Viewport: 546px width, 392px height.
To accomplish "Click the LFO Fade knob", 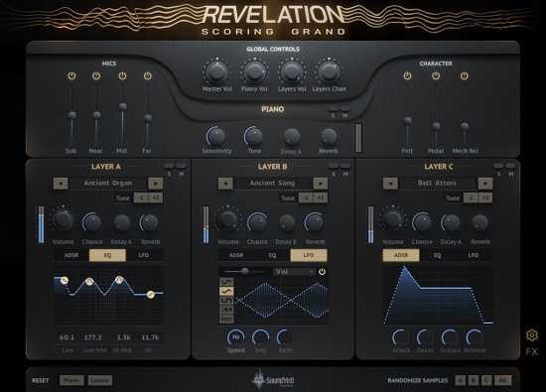I will (285, 337).
